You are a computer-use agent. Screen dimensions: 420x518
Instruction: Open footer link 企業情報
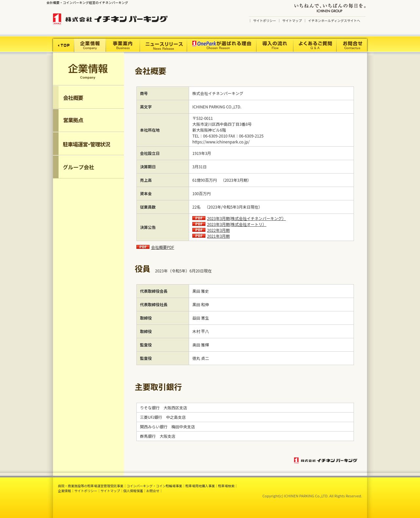pos(64,491)
